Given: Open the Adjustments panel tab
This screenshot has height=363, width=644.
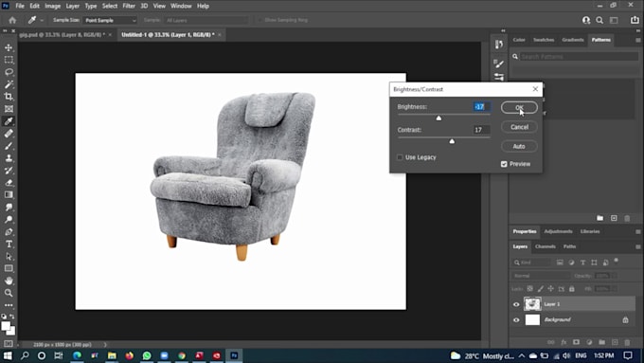Looking at the screenshot, I should 558,231.
